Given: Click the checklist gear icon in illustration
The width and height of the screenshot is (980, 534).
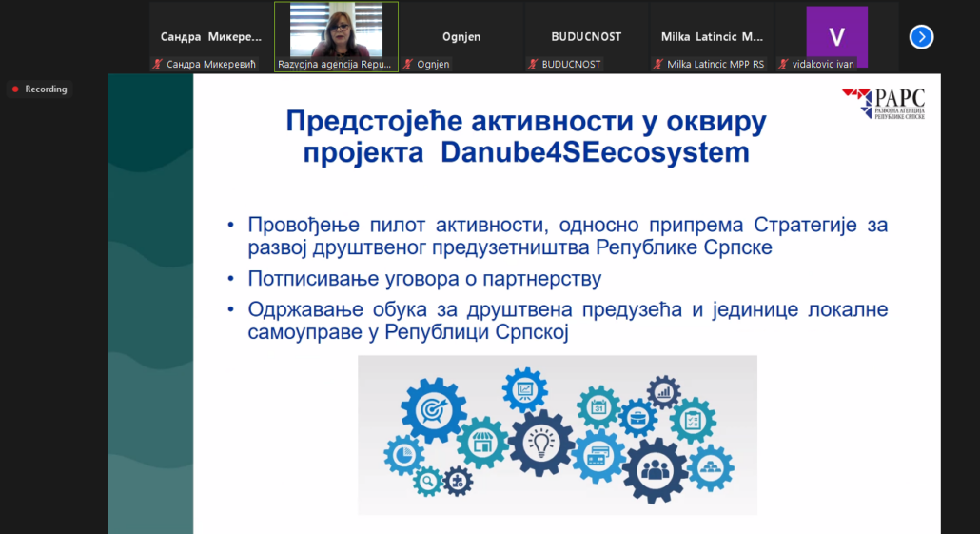Looking at the screenshot, I should 693,420.
